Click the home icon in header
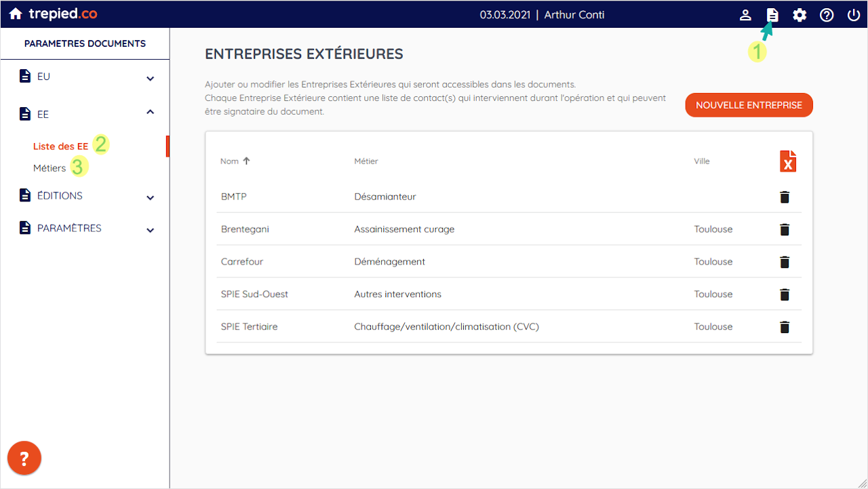This screenshot has height=489, width=868. click(x=16, y=14)
